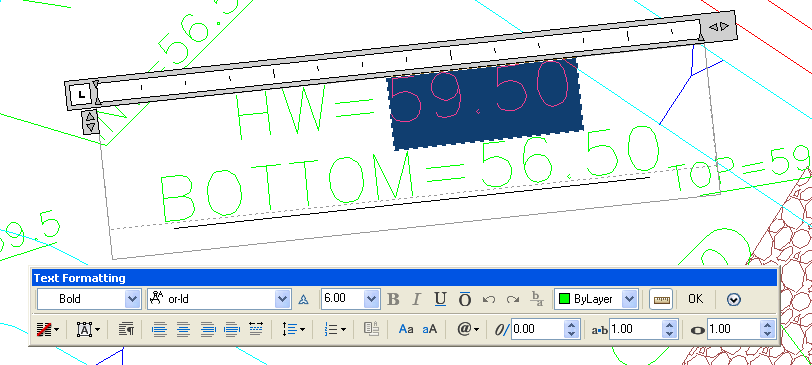Click the Undo arrow icon
Screen dimensions: 812x365
(489, 299)
